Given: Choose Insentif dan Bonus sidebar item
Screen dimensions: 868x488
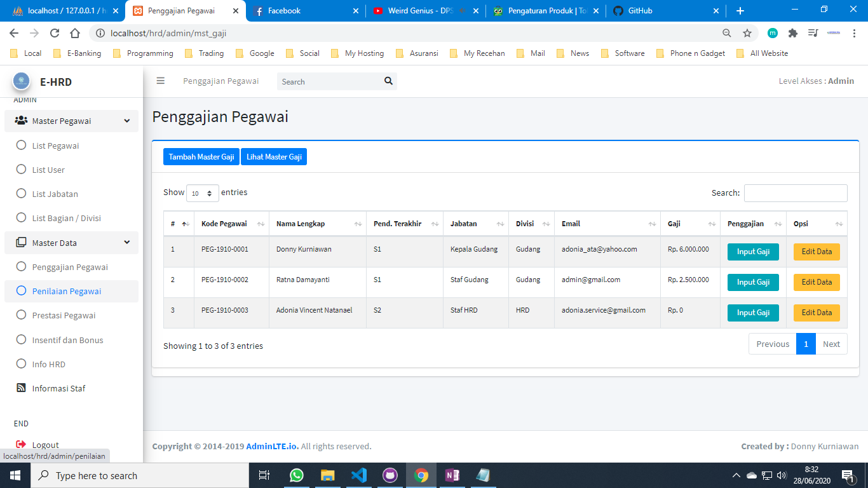Looking at the screenshot, I should pos(67,340).
